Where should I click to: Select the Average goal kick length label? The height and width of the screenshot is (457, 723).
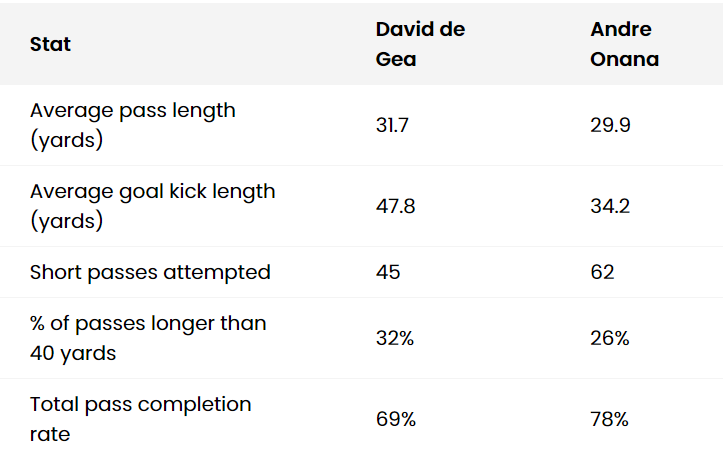152,206
